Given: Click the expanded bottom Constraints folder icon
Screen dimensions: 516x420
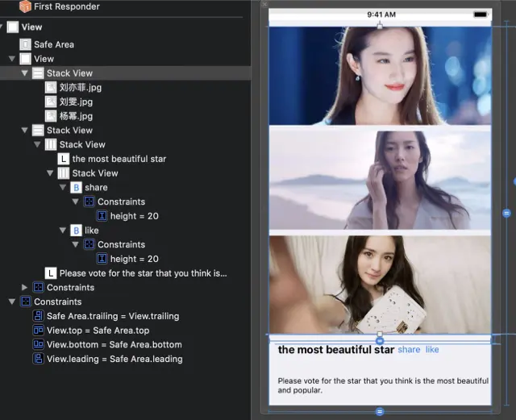Looking at the screenshot, I should click(x=25, y=301).
